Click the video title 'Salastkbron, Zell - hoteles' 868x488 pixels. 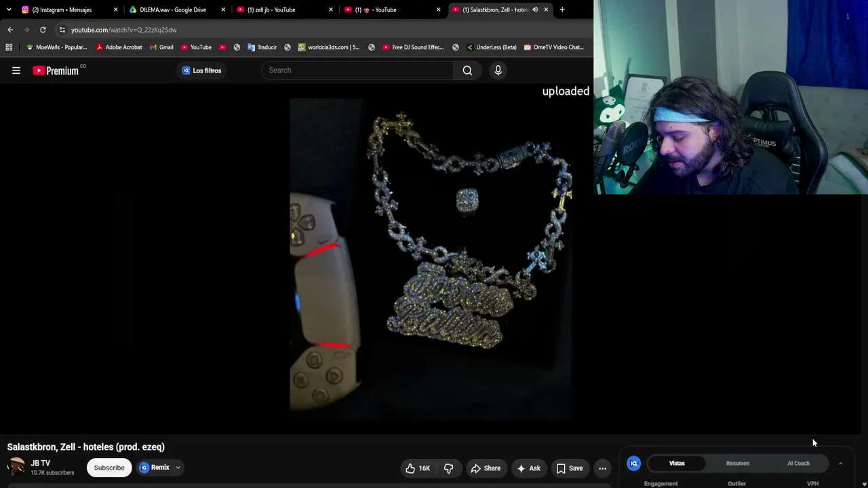click(86, 447)
